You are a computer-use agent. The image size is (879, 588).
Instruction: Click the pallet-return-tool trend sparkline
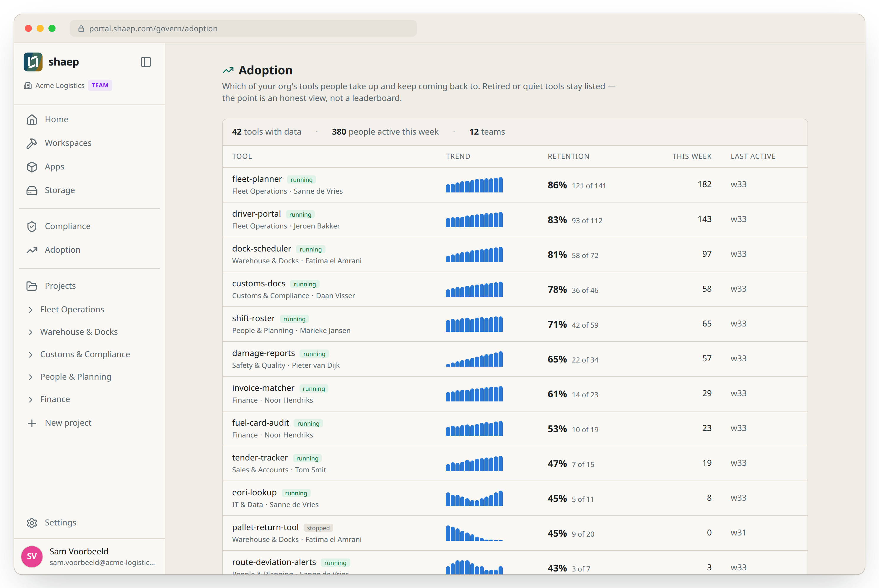[474, 533]
